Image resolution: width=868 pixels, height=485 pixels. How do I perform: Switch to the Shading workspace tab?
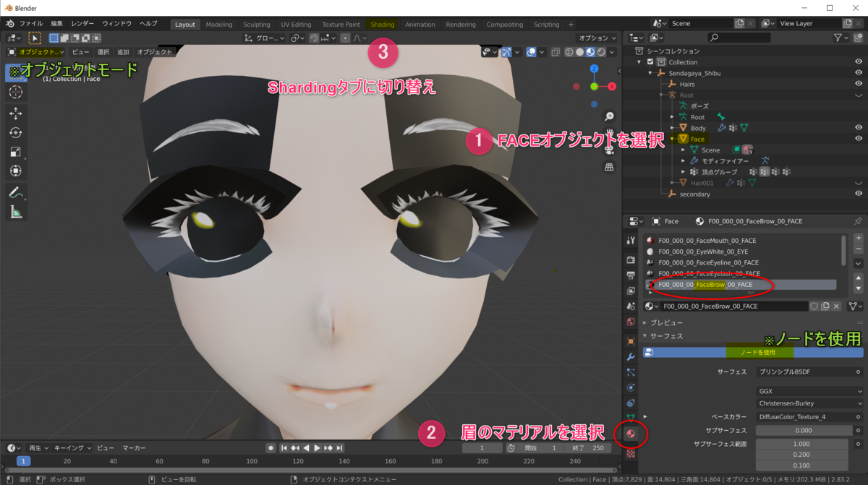coord(383,25)
